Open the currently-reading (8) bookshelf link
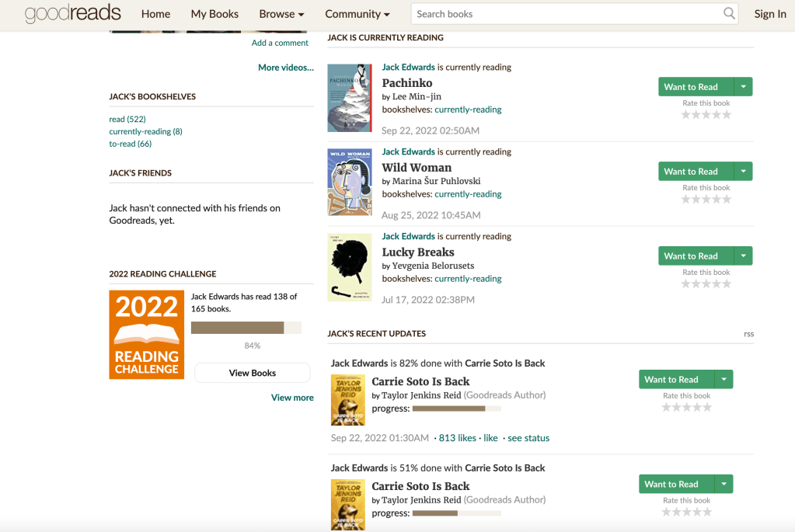The width and height of the screenshot is (795, 532). tap(145, 131)
